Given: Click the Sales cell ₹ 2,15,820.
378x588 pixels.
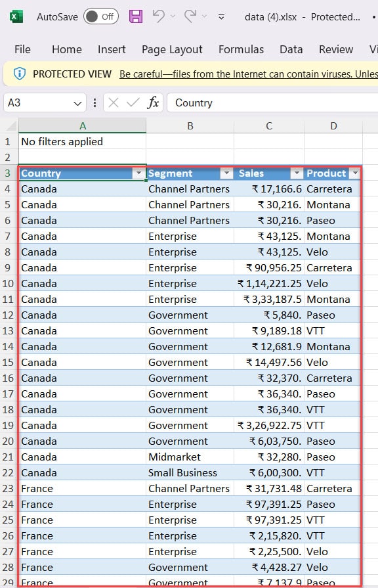Looking at the screenshot, I should (269, 535).
